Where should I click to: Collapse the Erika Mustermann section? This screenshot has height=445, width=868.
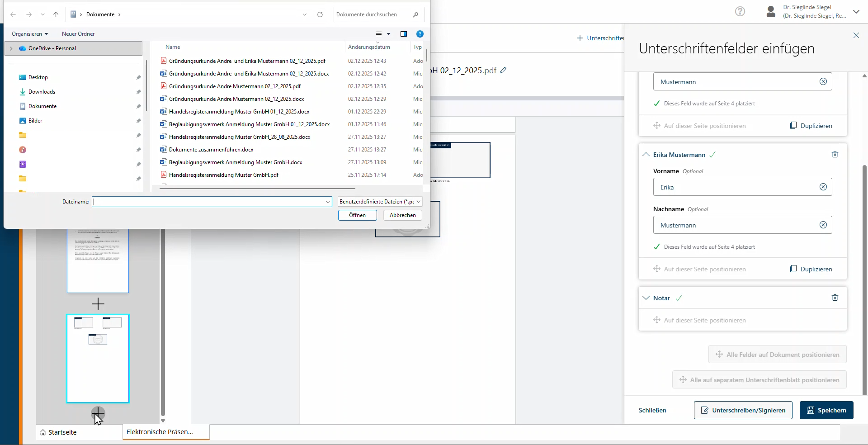[646, 155]
